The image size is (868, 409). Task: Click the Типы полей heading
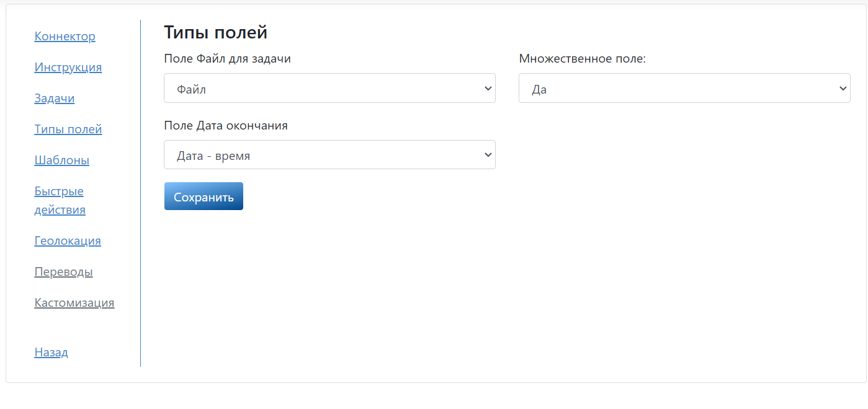(215, 32)
